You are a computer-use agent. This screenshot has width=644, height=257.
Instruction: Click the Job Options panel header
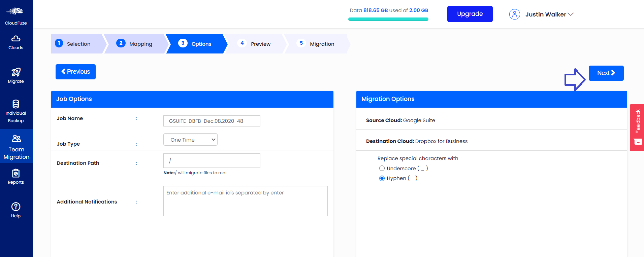192,99
